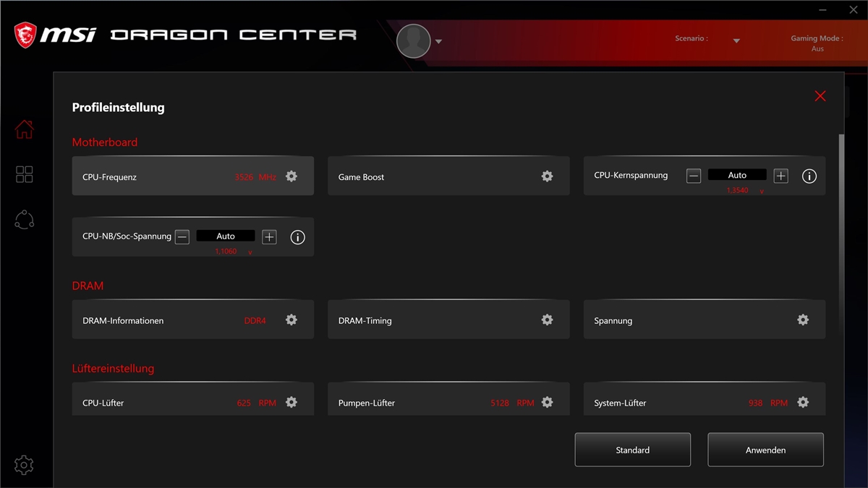Screen dimensions: 868x488
Task: Click the System-Lüfter label
Action: click(x=620, y=403)
